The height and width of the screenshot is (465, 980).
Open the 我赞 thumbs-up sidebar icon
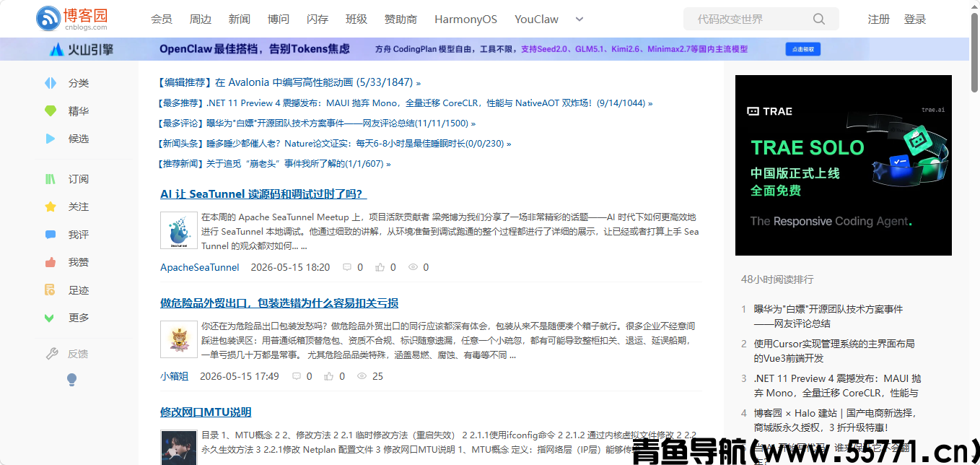(x=51, y=262)
